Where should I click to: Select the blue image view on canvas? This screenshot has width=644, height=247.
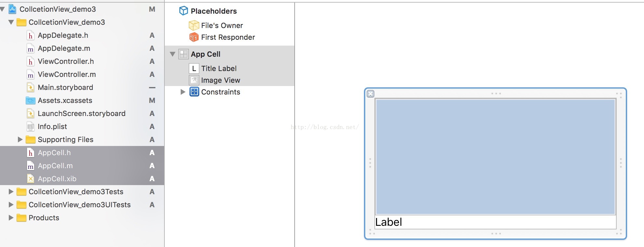pos(495,156)
